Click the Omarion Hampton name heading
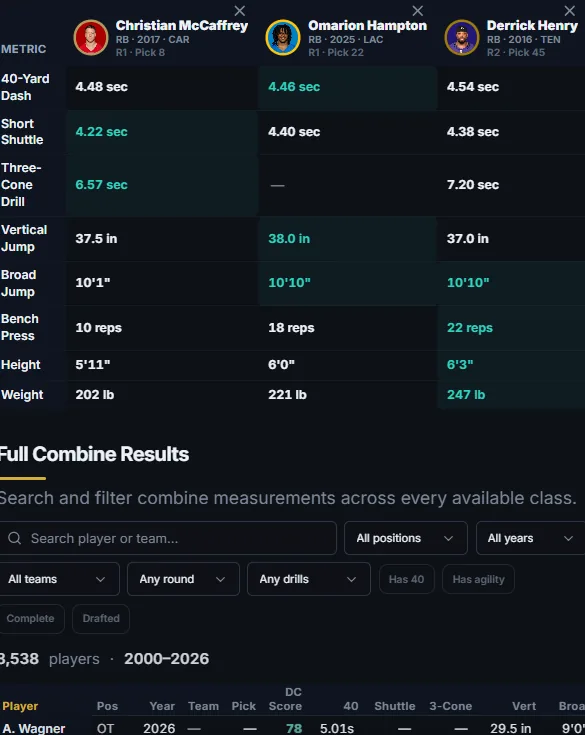This screenshot has height=735, width=585. [x=368, y=25]
